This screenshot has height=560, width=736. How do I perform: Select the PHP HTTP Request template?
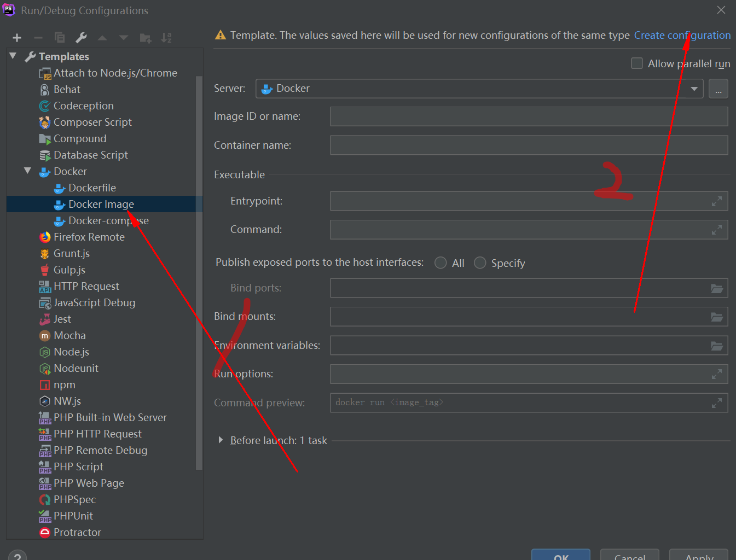(104, 434)
